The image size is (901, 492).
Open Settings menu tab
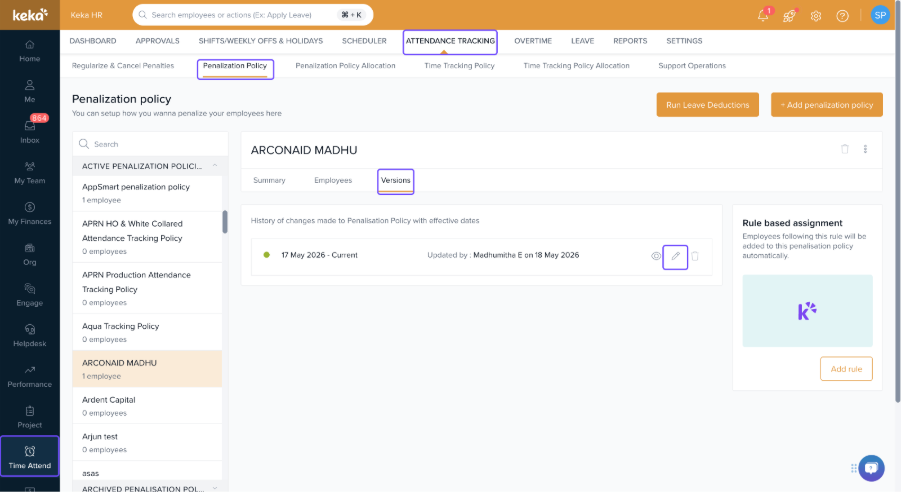(x=684, y=41)
